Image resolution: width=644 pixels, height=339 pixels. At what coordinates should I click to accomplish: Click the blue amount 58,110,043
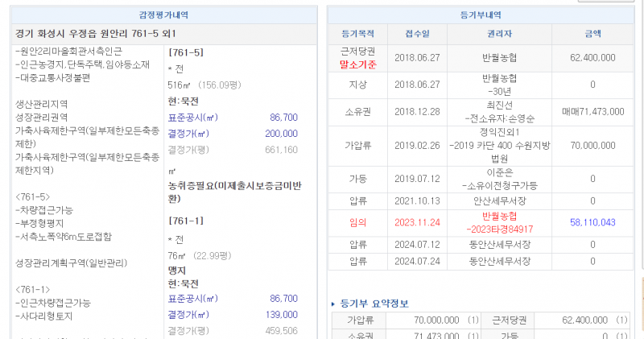592,221
